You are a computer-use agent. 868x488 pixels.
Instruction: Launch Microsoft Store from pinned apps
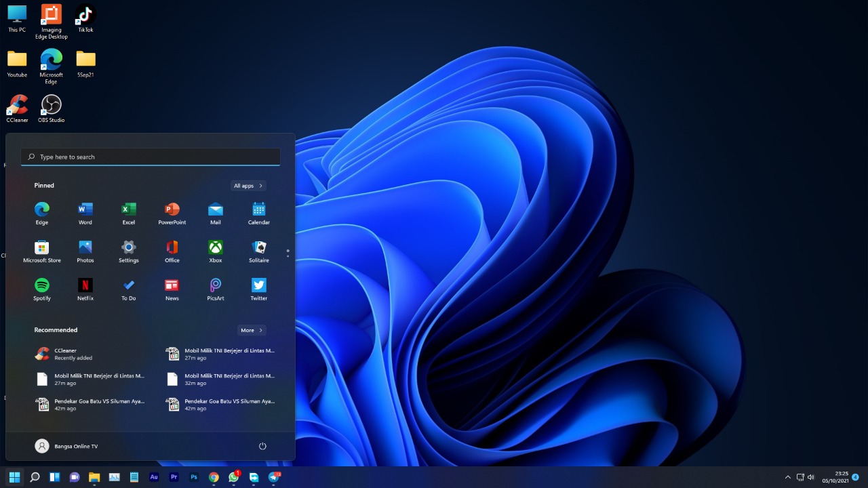pyautogui.click(x=42, y=251)
